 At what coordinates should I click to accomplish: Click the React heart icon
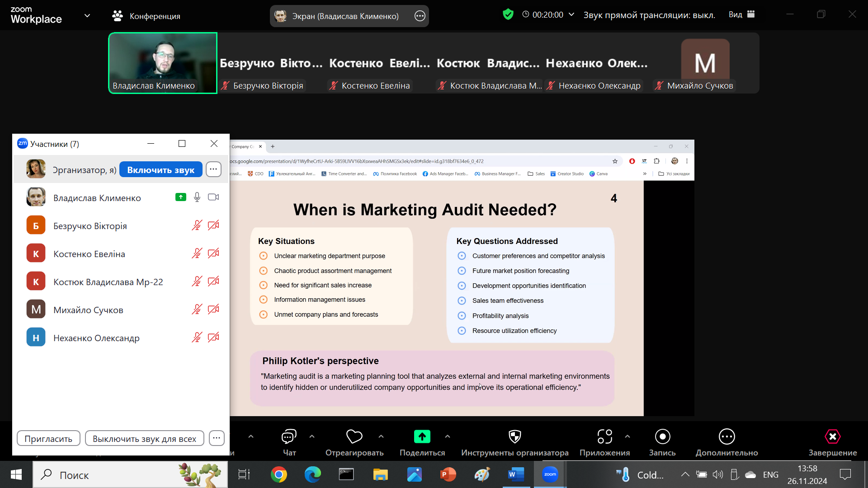(x=354, y=437)
